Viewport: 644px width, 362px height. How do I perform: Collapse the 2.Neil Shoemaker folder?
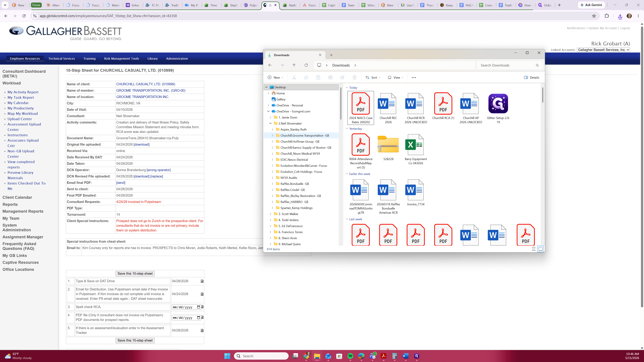[x=270, y=123]
